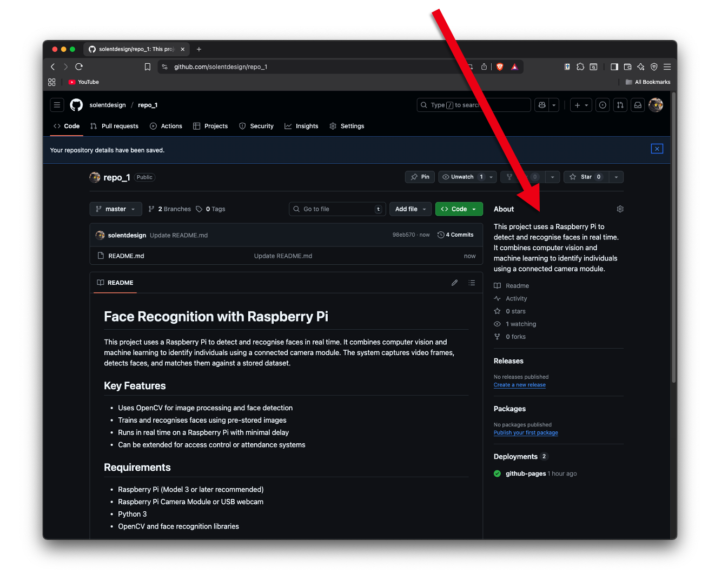Image resolution: width=728 pixels, height=574 pixels.
Task: Open the hamburger navigation menu
Action: coord(57,105)
